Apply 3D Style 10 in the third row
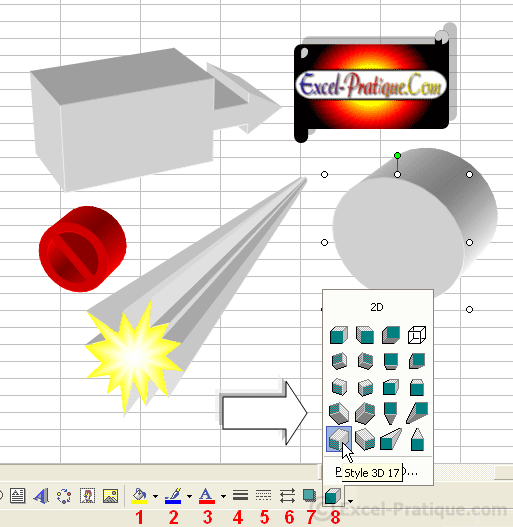This screenshot has height=527, width=513. point(365,387)
